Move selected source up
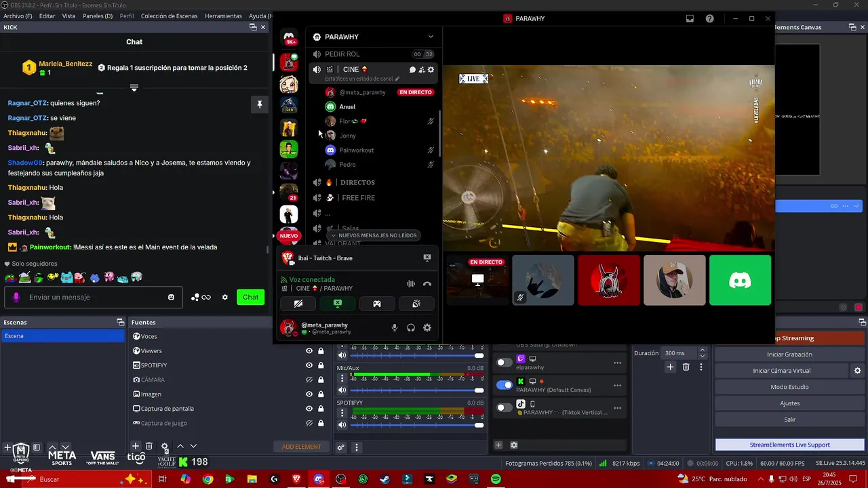 tap(180, 446)
